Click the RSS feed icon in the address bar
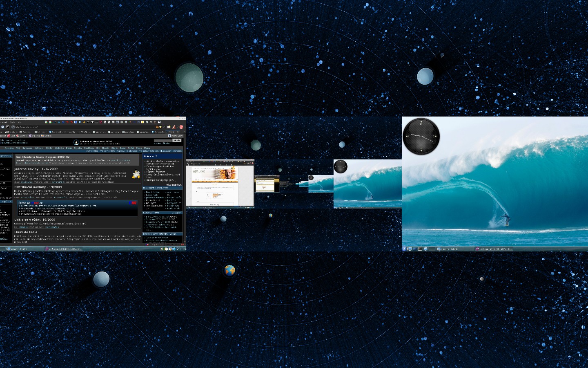Screen dimensions: 588x368 coord(158,127)
